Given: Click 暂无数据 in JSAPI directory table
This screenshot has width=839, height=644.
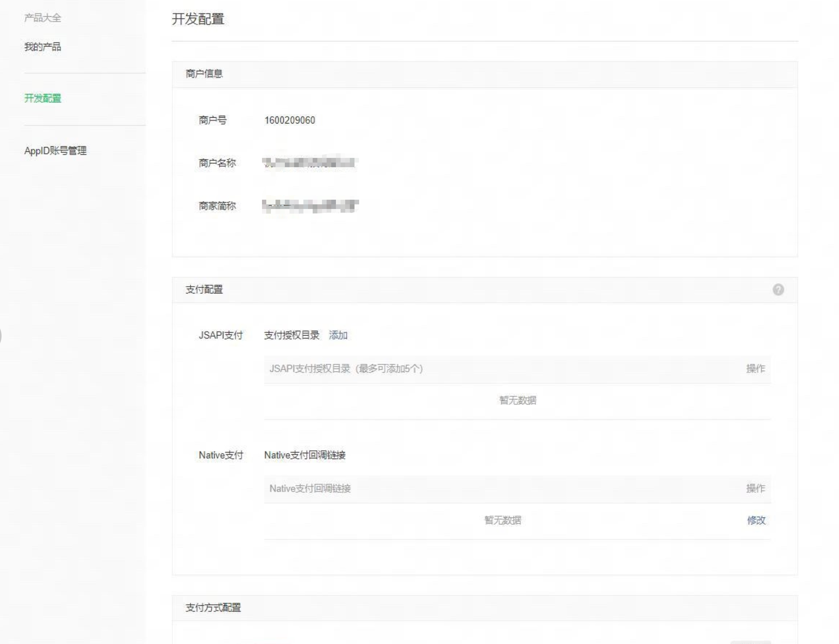Looking at the screenshot, I should [x=517, y=400].
